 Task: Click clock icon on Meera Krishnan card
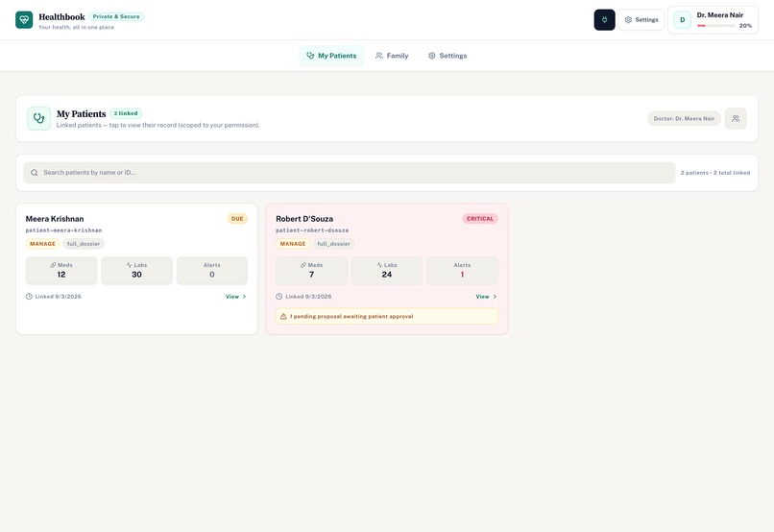29,297
